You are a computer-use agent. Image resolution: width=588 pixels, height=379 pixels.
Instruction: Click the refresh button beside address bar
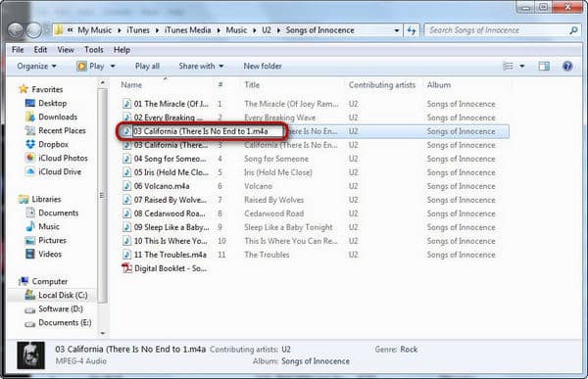412,30
